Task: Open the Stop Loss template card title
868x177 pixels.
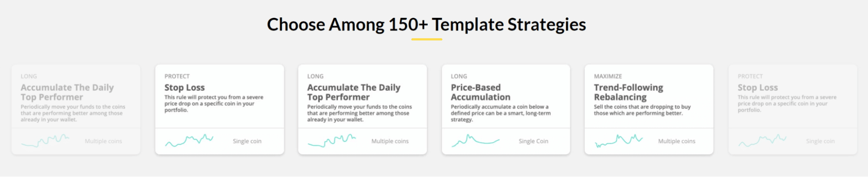Action: point(185,87)
